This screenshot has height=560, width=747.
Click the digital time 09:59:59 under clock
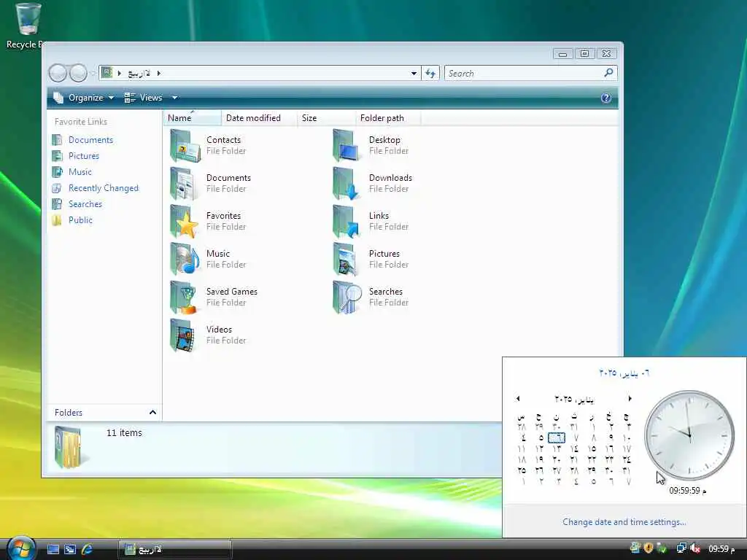coord(687,491)
